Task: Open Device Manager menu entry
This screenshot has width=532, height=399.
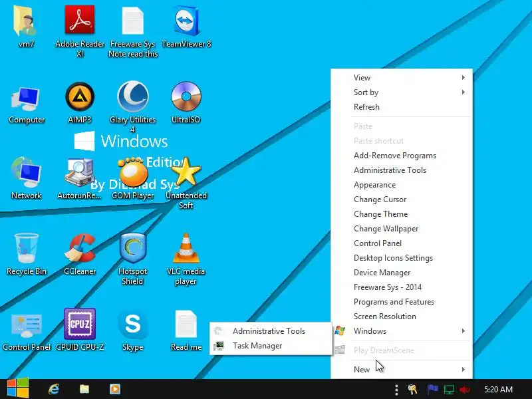Action: [x=402, y=272]
